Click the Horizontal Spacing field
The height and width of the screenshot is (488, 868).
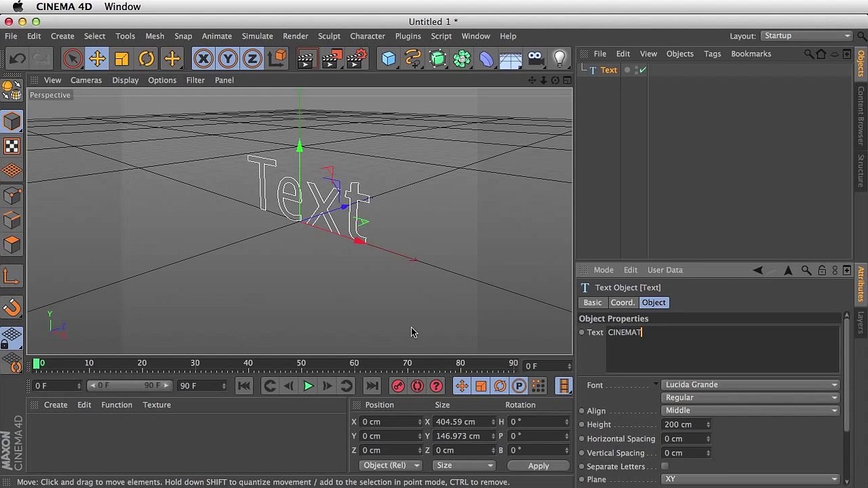point(687,439)
